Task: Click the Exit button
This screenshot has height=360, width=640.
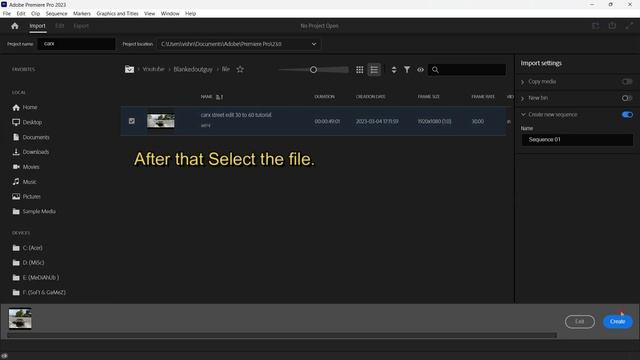Action: coord(580,322)
